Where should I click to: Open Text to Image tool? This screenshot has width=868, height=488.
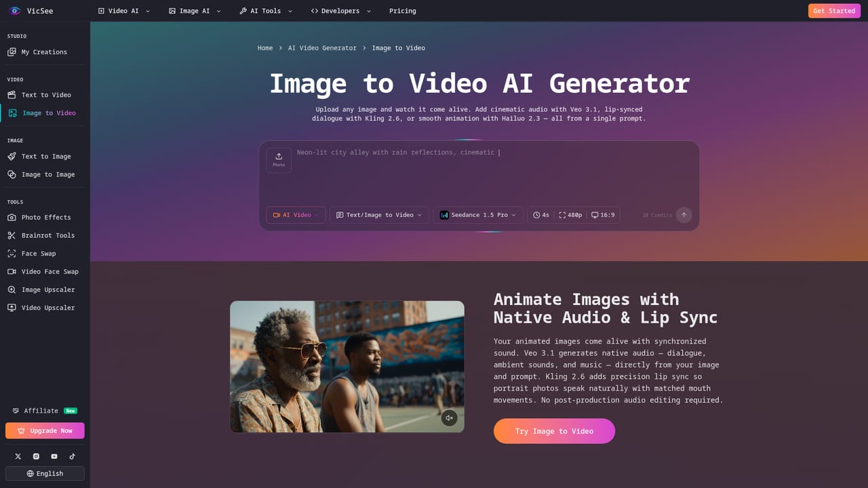point(45,157)
